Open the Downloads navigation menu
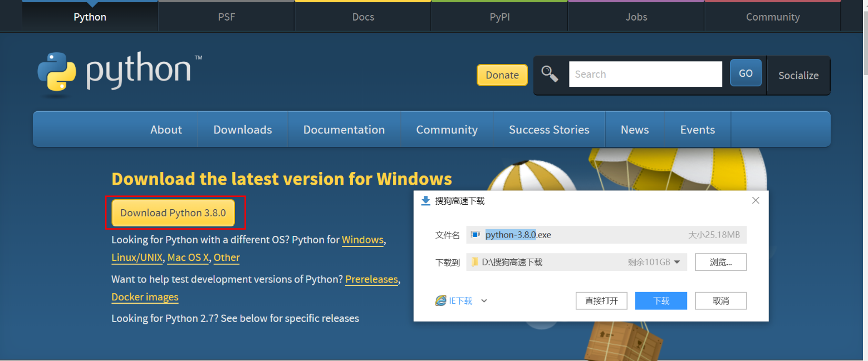The image size is (868, 361). coord(243,130)
